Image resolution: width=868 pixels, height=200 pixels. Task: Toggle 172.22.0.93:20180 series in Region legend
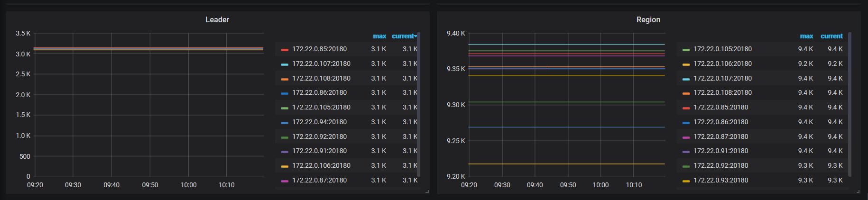tap(720, 181)
